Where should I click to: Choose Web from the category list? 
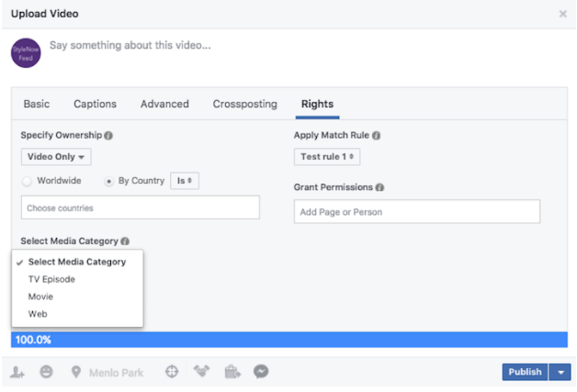point(77,314)
